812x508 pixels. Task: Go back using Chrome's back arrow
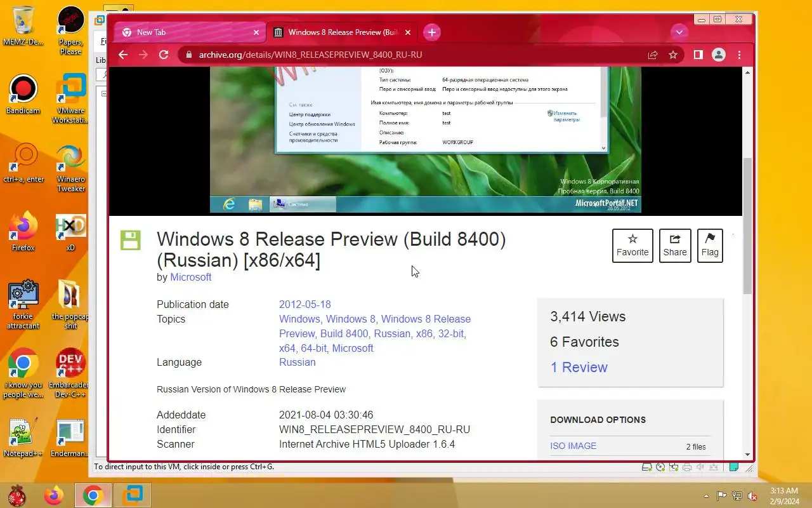tap(123, 55)
